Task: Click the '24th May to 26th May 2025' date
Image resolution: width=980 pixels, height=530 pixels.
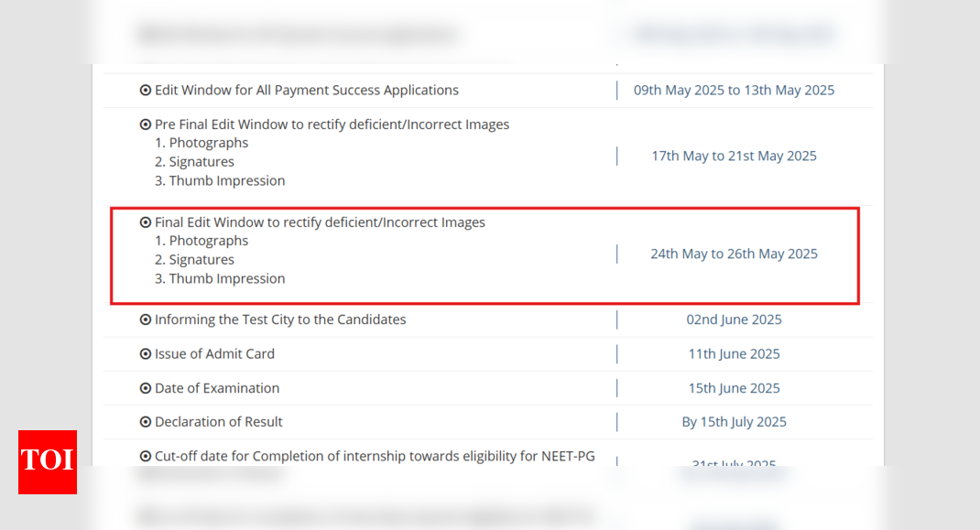Action: 734,254
